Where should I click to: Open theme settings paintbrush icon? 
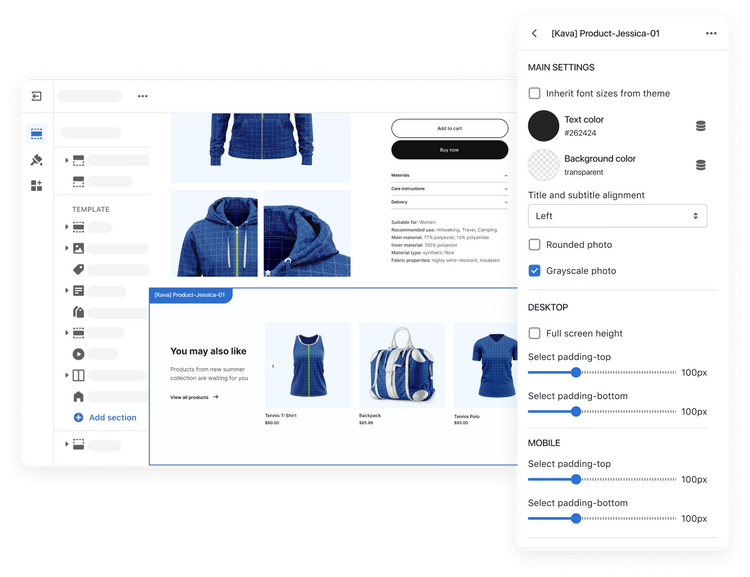(x=37, y=159)
